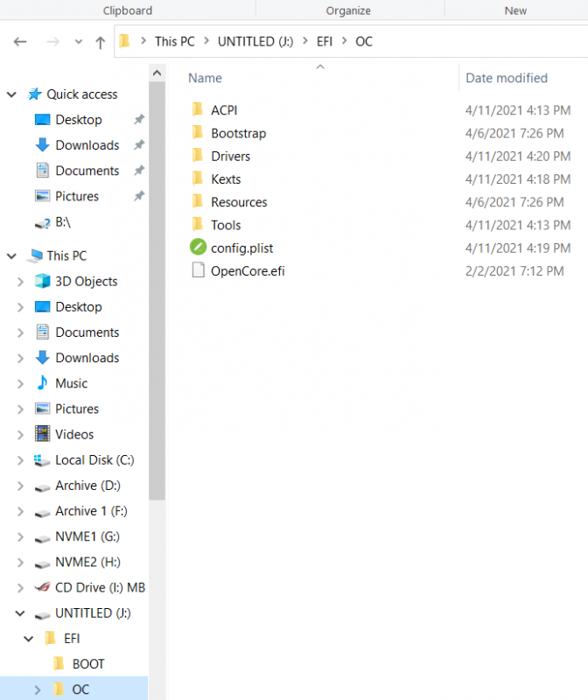
Task: Click the Kexts folder name
Action: pyautogui.click(x=226, y=179)
